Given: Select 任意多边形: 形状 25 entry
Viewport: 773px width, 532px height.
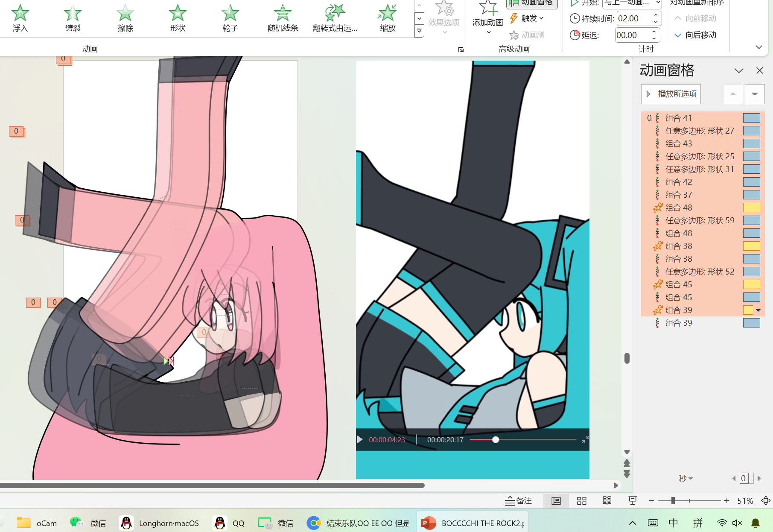Looking at the screenshot, I should pos(703,156).
